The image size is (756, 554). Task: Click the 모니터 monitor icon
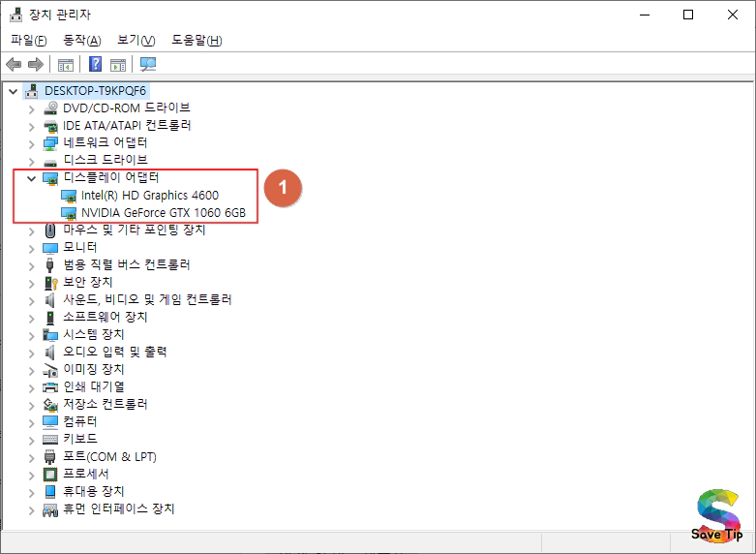tap(50, 248)
